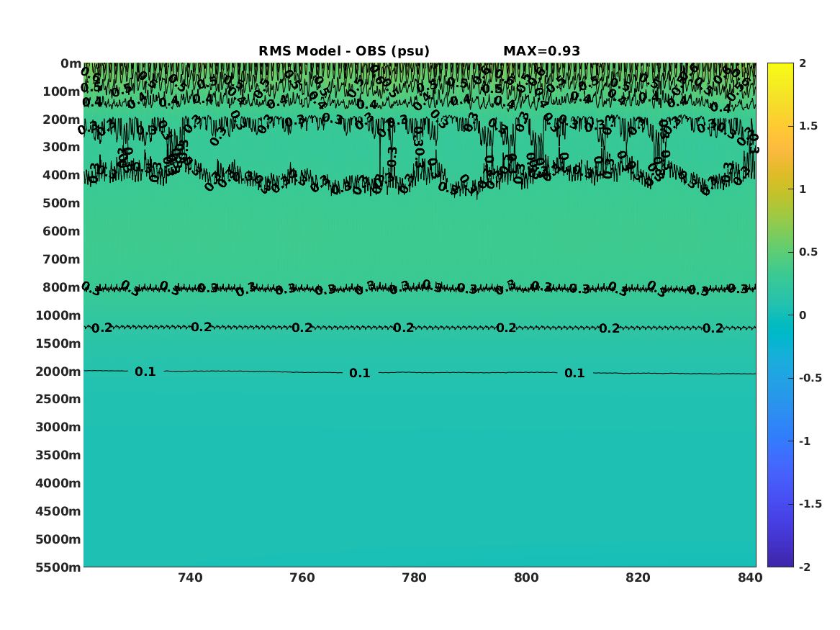Click the '0m' depth axis label
The image size is (840, 630).
pyautogui.click(x=71, y=64)
